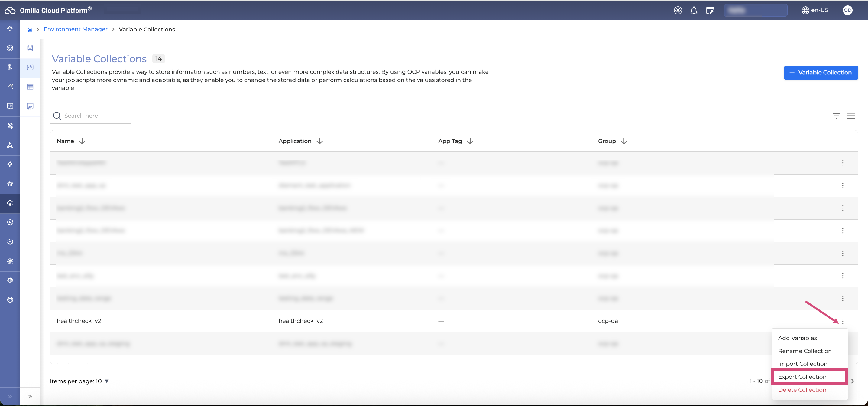Screen dimensions: 868x406
Task: Click the home icon in the breadcrumb
Action: [x=30, y=30]
